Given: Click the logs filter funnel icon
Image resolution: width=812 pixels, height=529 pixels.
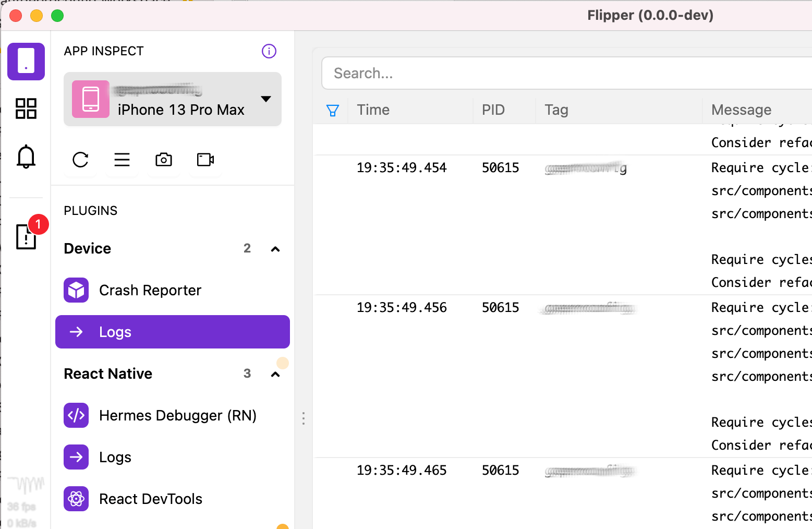Looking at the screenshot, I should pos(333,110).
